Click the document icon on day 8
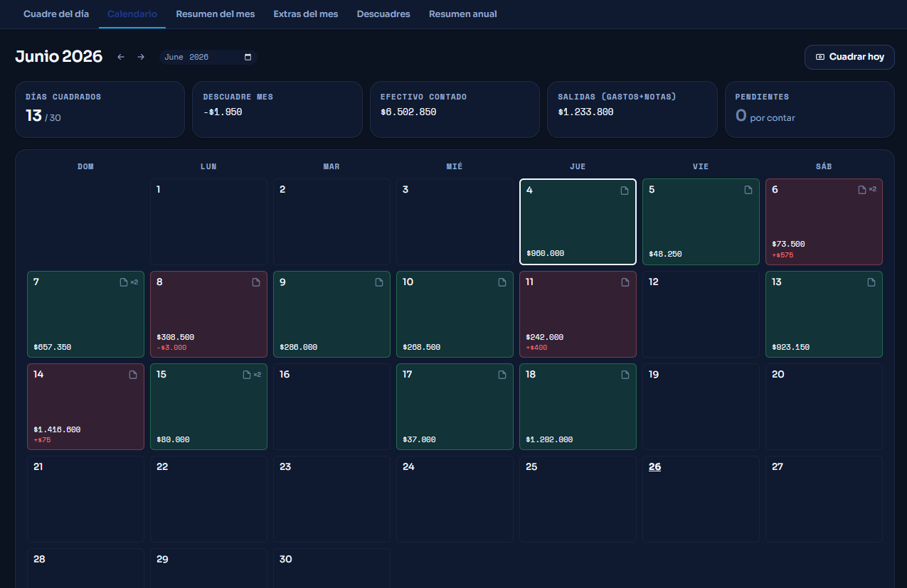The width and height of the screenshot is (907, 588). 256,282
